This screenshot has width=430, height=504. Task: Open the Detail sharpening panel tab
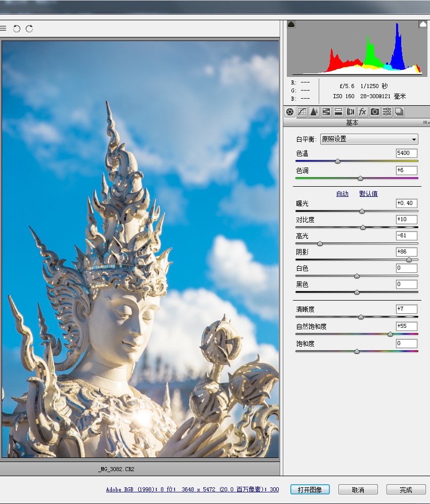click(x=314, y=112)
